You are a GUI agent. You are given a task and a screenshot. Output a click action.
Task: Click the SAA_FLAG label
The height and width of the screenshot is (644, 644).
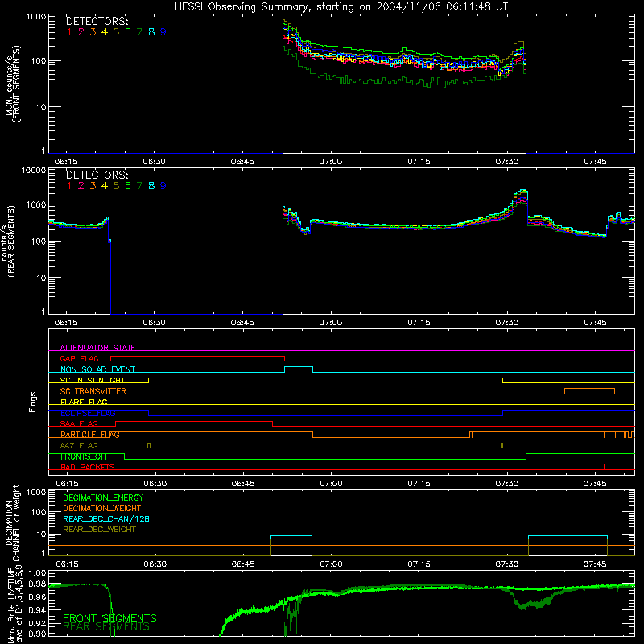tap(79, 424)
